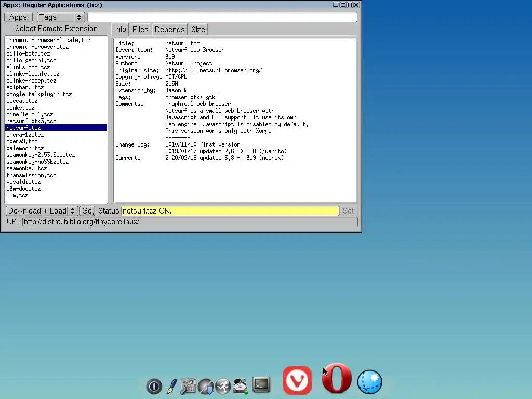Click the Author value Netsurf Project
This screenshot has width=532, height=399.
point(188,63)
